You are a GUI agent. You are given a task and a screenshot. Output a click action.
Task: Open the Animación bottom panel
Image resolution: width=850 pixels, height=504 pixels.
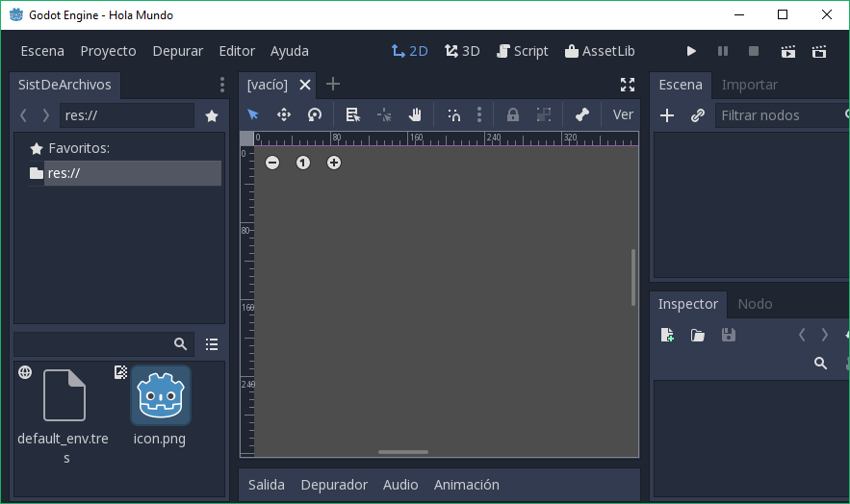[x=466, y=485]
